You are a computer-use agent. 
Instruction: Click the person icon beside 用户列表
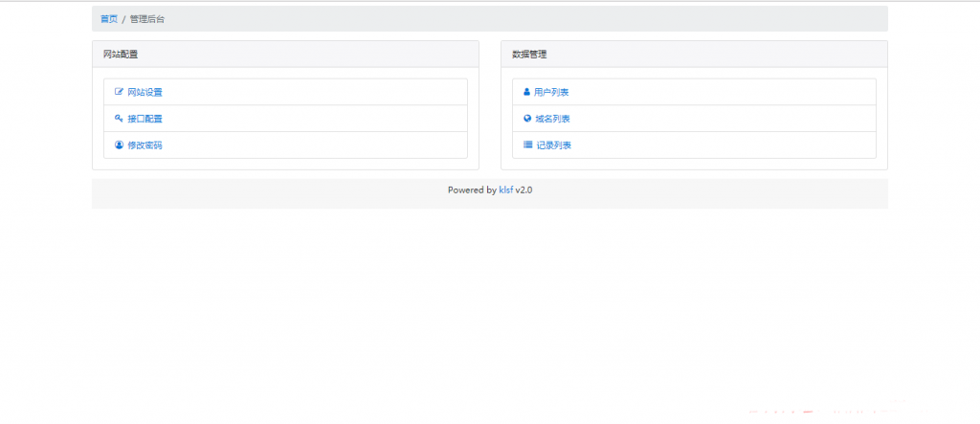[x=527, y=92]
